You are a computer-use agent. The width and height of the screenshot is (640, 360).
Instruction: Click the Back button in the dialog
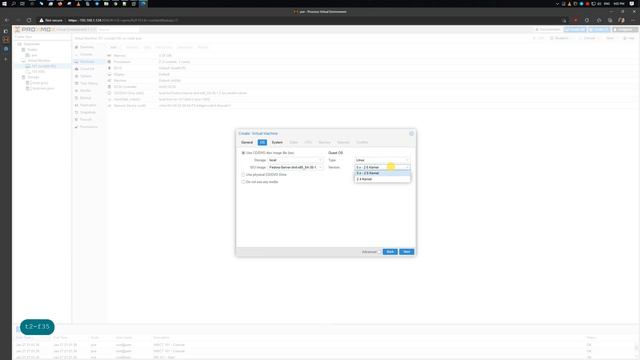point(390,252)
